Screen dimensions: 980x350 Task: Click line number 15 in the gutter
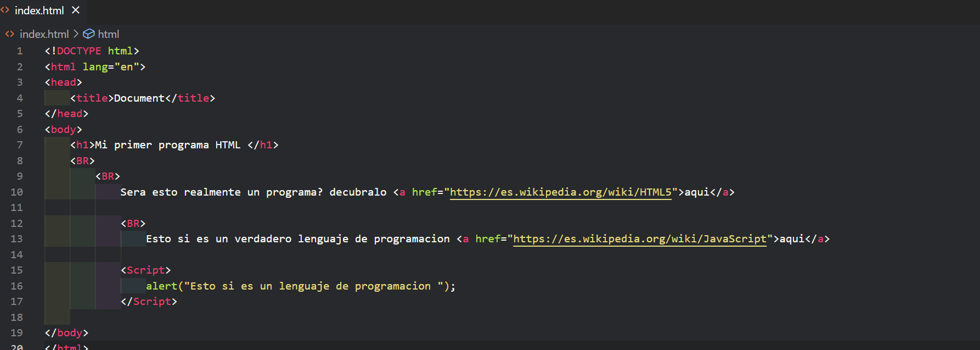coord(17,270)
